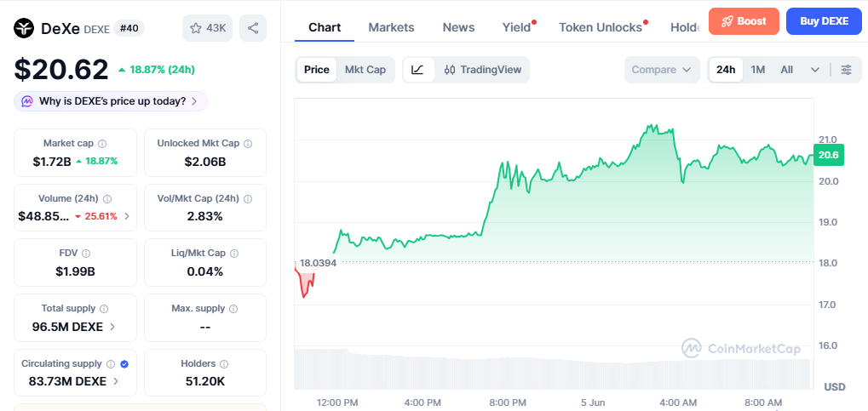The height and width of the screenshot is (411, 868).
Task: Click the $1.99B FDV value
Action: tap(75, 271)
